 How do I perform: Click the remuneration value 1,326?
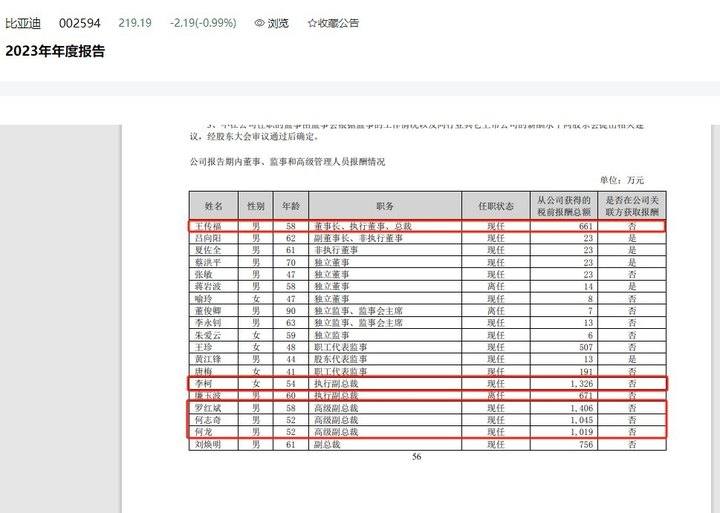coord(582,383)
